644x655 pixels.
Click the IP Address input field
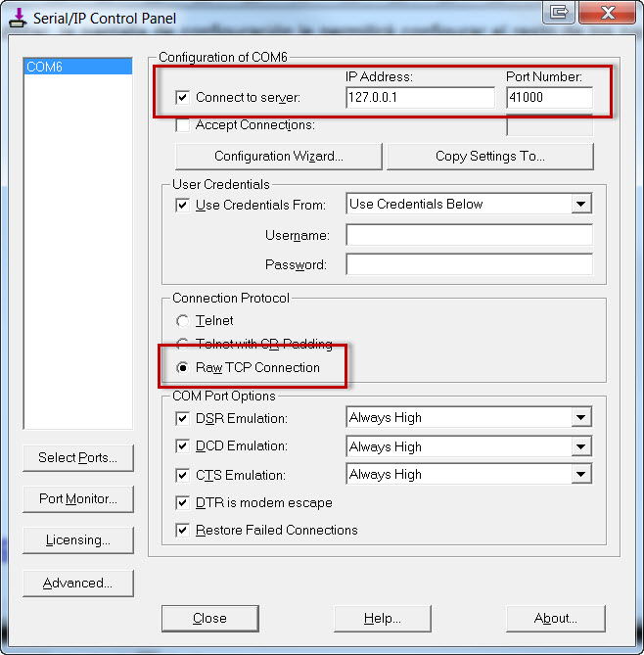pyautogui.click(x=420, y=97)
